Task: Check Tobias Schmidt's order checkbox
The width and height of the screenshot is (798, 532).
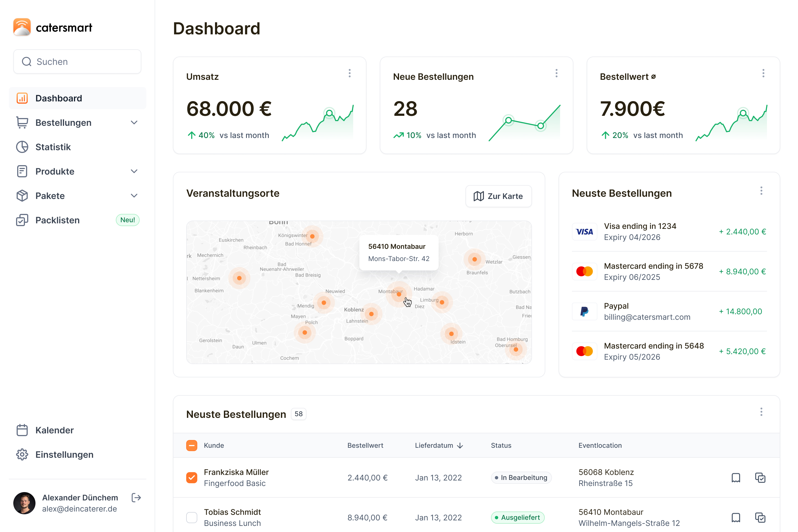Action: pos(192,517)
